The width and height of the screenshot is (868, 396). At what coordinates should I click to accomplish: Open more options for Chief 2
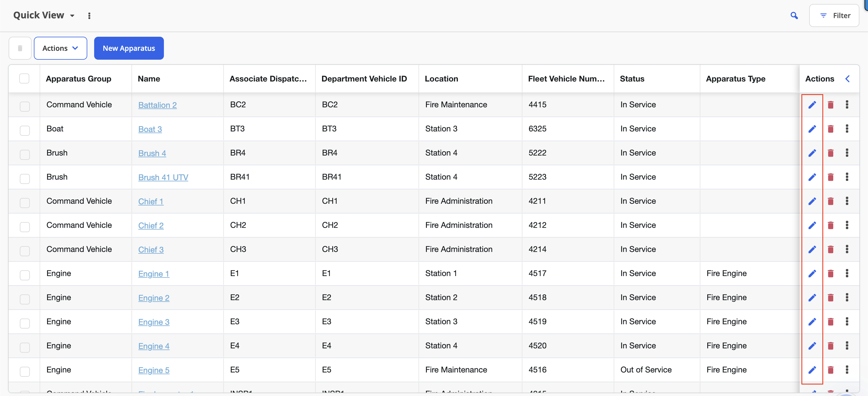point(847,225)
